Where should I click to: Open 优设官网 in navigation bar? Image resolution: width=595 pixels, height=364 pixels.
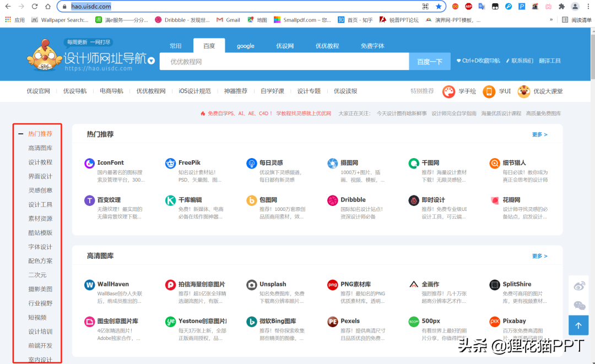pyautogui.click(x=39, y=91)
